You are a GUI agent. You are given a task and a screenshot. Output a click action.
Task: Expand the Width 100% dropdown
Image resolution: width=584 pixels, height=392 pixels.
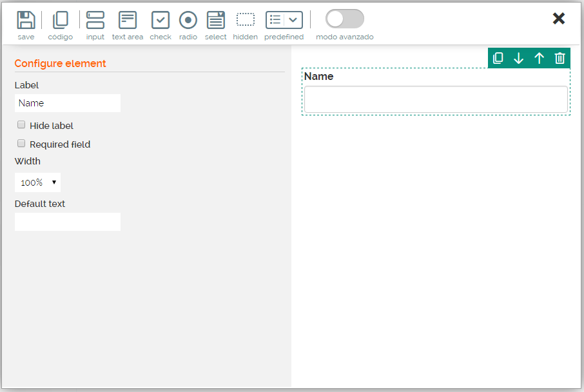tap(37, 182)
